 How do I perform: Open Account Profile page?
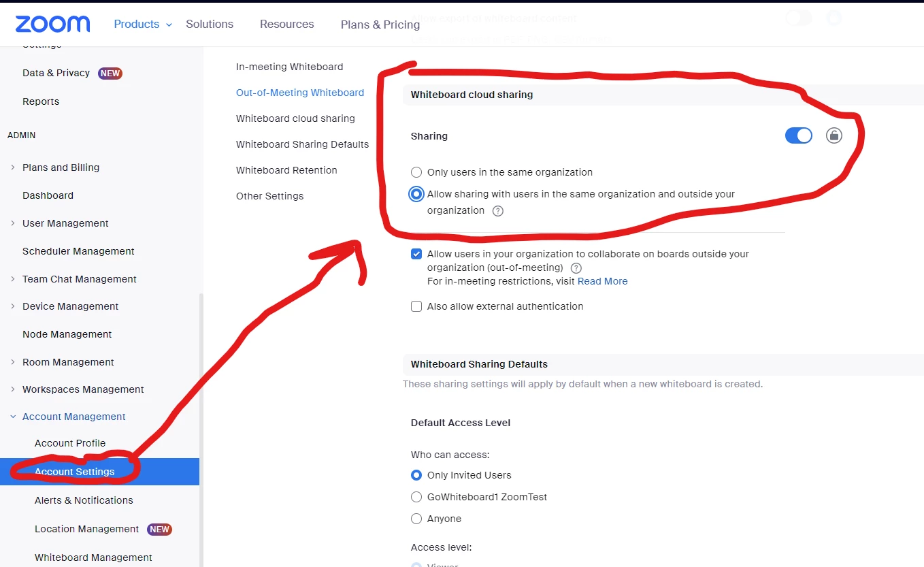pyautogui.click(x=70, y=443)
